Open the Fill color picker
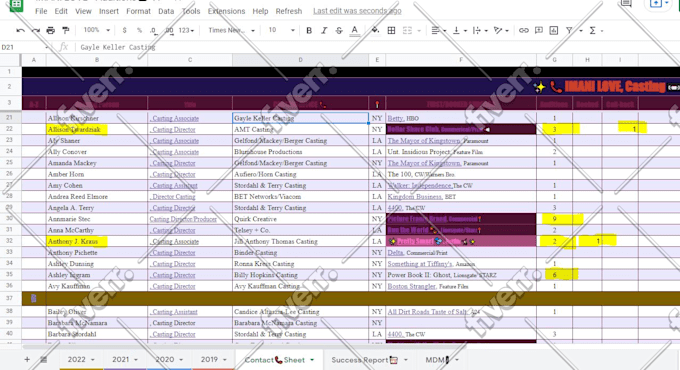Image resolution: width=680 pixels, height=370 pixels. 375,30
